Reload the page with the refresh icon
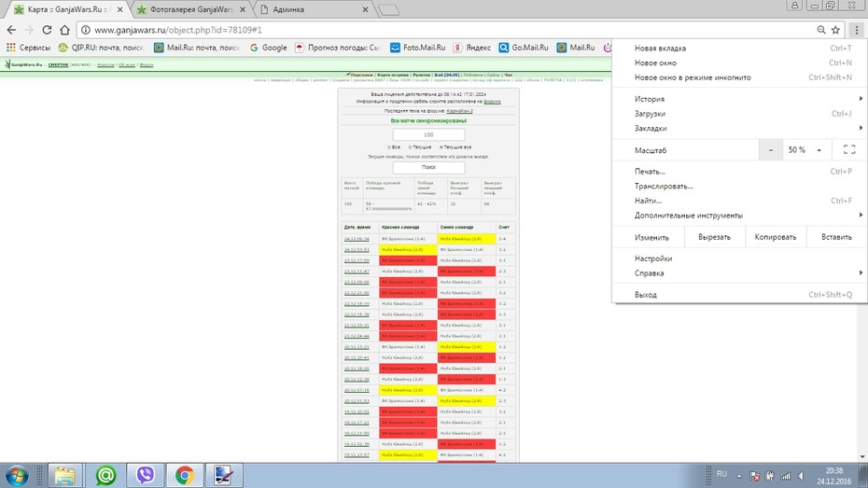 (x=47, y=30)
